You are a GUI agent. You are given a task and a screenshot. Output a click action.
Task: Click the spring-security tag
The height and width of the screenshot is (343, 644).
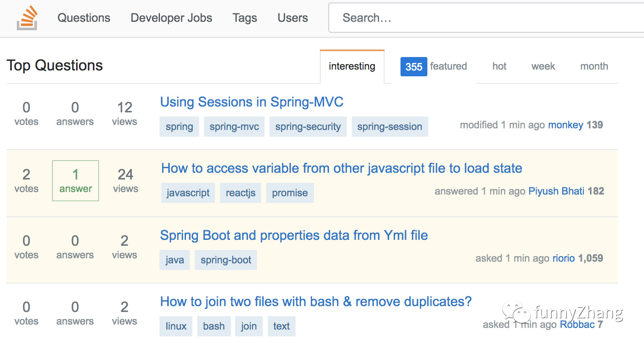point(308,127)
